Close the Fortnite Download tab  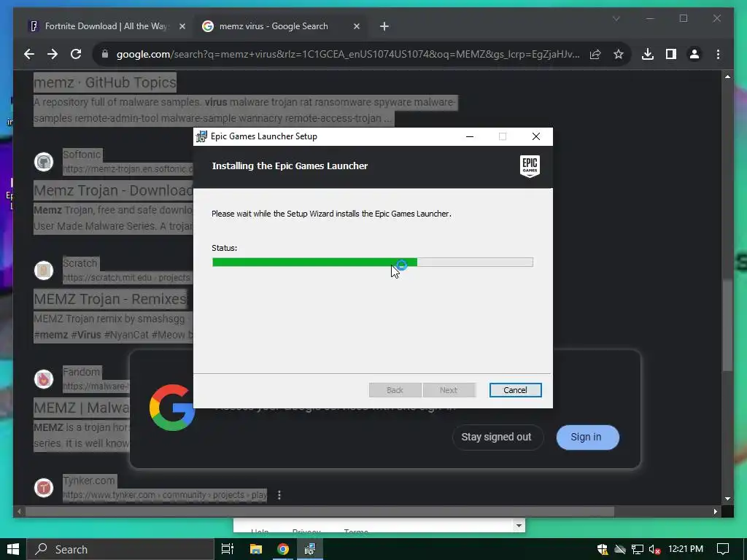[x=182, y=27]
